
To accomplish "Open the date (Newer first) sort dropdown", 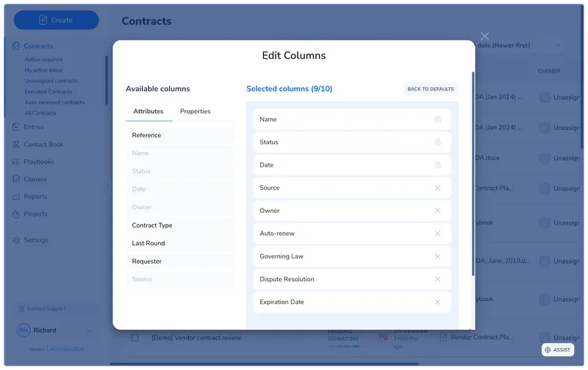I will (x=520, y=46).
